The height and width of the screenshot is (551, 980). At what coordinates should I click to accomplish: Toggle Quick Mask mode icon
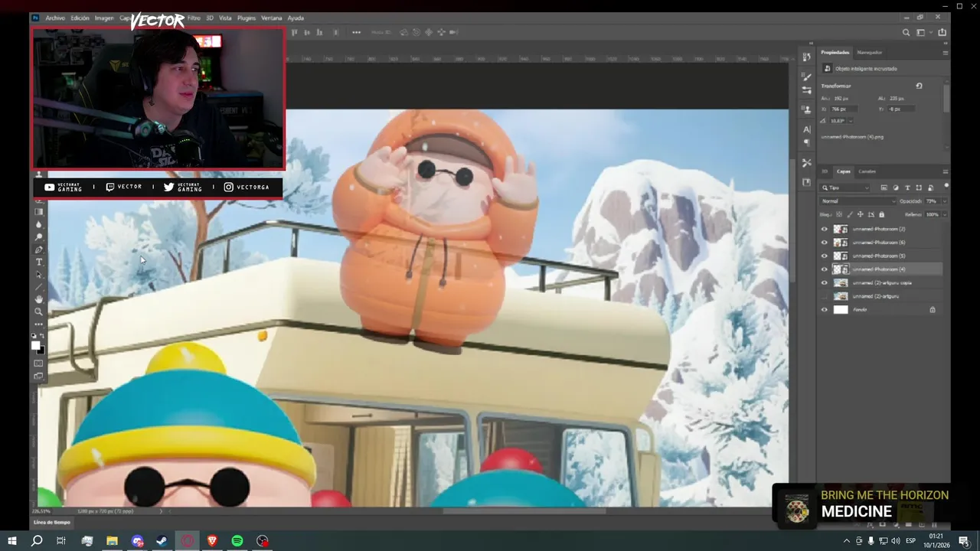39,364
